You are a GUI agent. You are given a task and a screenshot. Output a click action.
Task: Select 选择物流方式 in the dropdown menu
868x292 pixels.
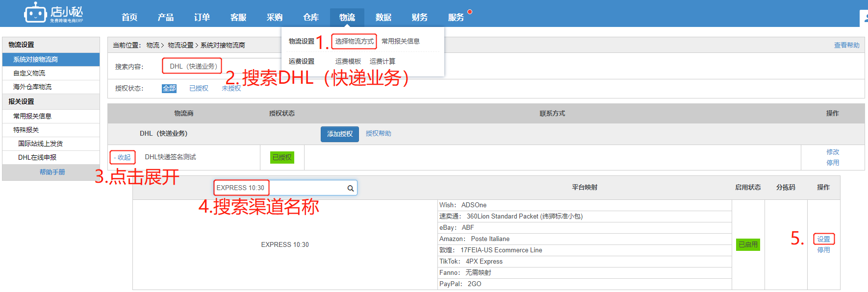coord(354,41)
